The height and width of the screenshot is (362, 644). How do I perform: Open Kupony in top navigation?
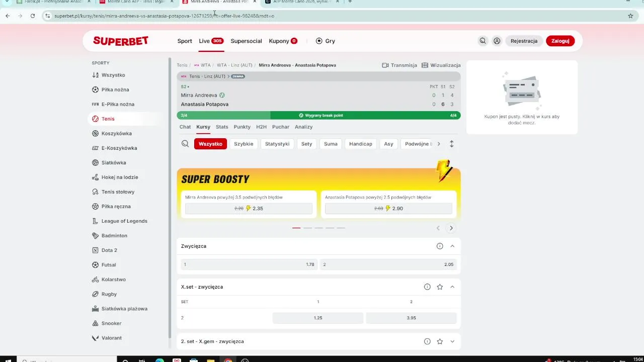(x=283, y=41)
